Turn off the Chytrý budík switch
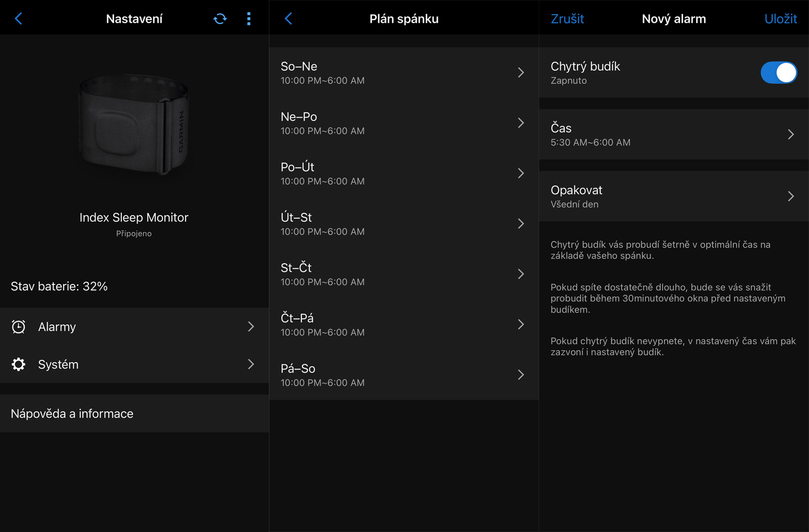Screen dimensions: 809x532 pos(778,73)
